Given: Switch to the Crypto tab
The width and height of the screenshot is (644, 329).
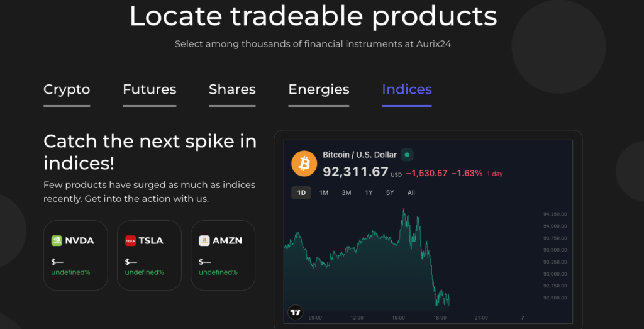Looking at the screenshot, I should tap(67, 89).
